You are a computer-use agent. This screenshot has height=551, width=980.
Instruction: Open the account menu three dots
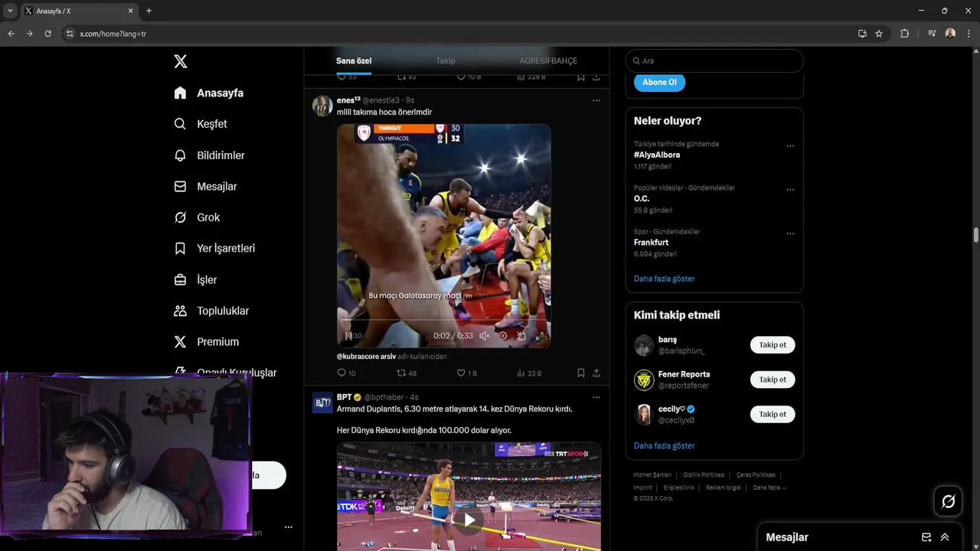[x=289, y=527]
